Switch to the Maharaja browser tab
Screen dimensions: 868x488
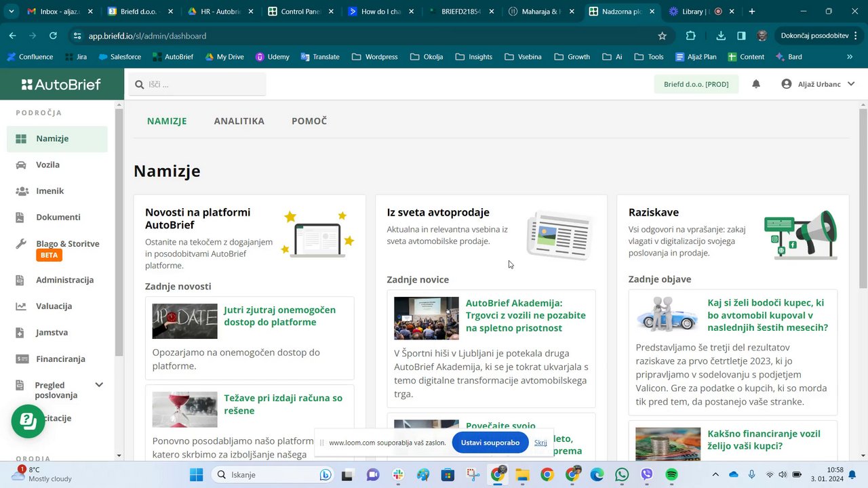pyautogui.click(x=540, y=12)
